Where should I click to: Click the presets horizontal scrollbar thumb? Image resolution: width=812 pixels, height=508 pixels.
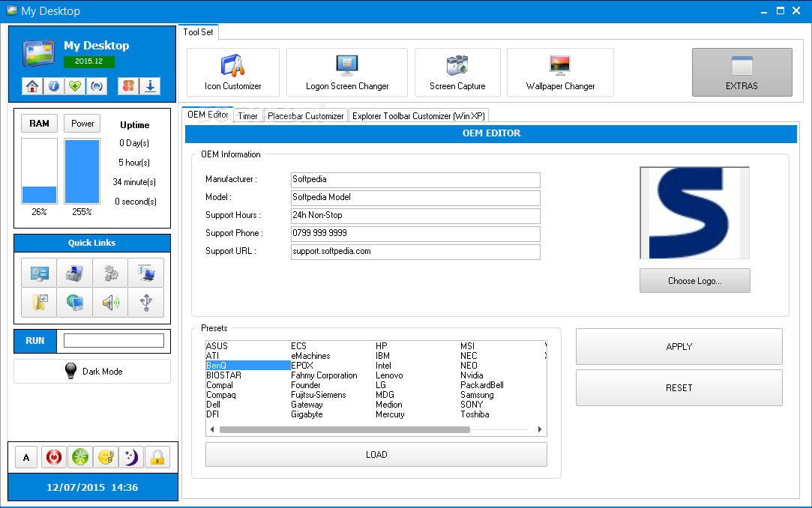[x=344, y=429]
